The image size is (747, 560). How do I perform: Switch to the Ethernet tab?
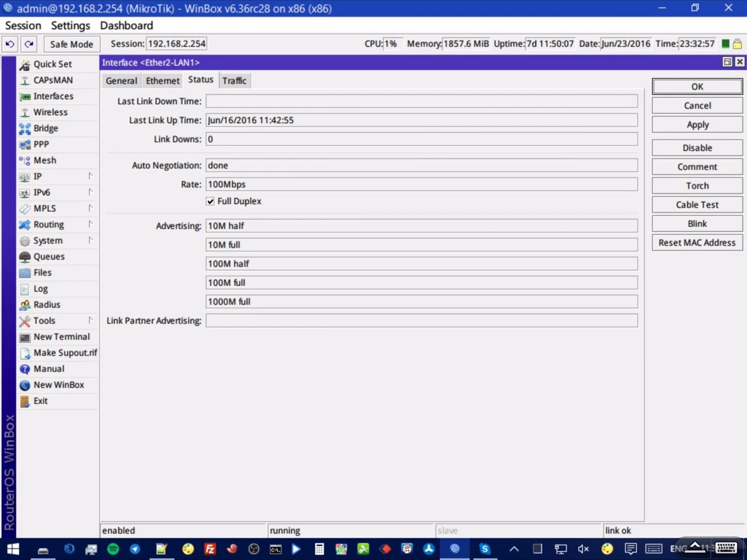[x=163, y=80]
